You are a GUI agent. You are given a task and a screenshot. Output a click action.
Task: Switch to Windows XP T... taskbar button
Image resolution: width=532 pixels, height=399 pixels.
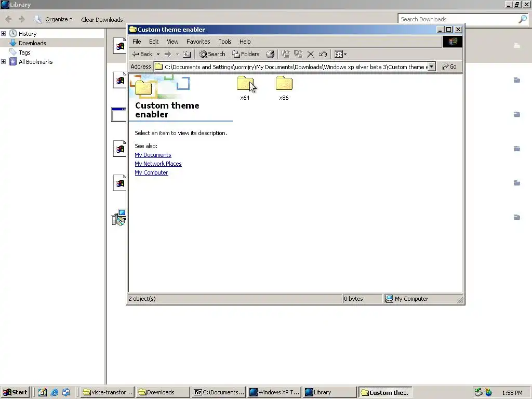tap(274, 393)
